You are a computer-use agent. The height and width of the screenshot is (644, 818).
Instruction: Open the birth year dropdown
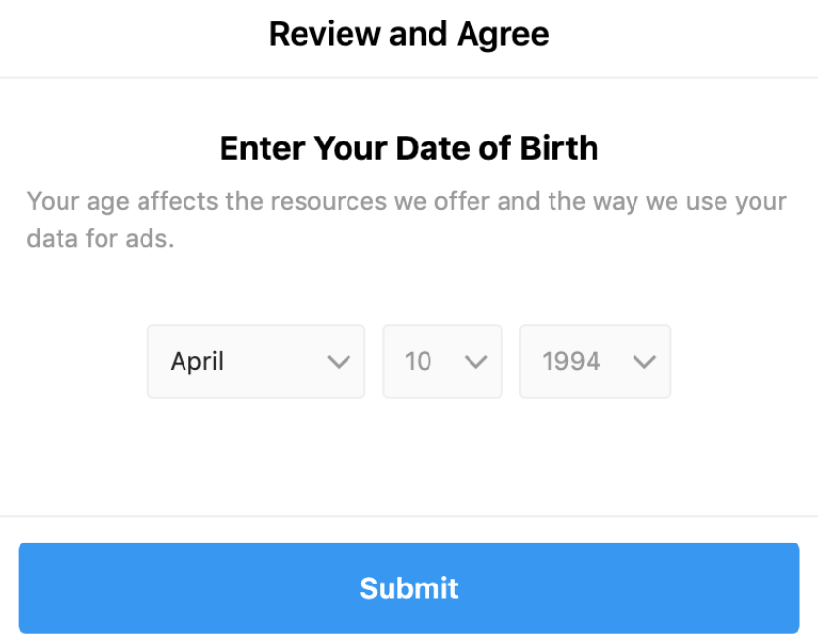point(594,362)
